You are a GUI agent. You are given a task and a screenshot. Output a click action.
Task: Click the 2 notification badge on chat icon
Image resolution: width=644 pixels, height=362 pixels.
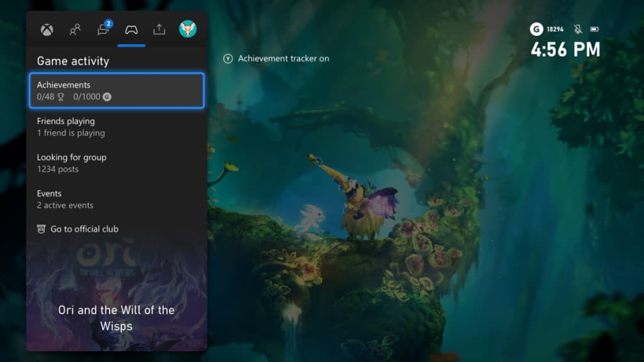point(108,24)
